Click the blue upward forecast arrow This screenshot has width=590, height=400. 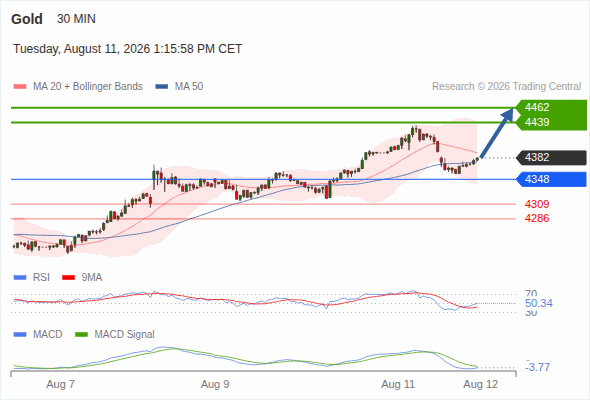click(x=497, y=132)
